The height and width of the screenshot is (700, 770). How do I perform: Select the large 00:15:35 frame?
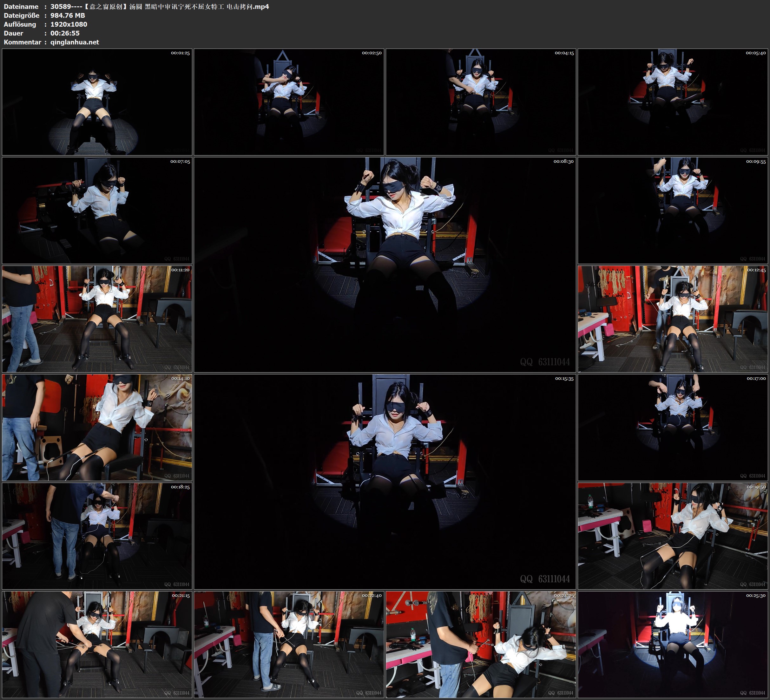(385, 481)
